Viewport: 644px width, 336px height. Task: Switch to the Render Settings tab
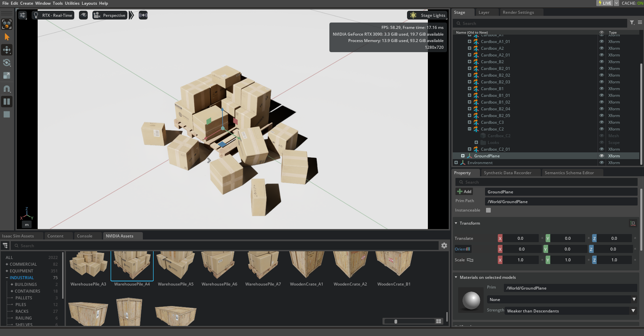(518, 12)
